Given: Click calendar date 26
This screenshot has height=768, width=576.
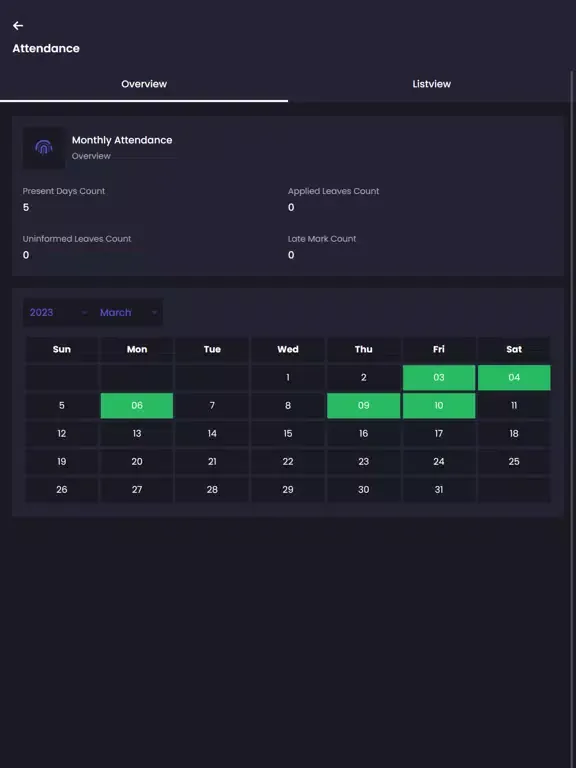Looking at the screenshot, I should 62,489.
